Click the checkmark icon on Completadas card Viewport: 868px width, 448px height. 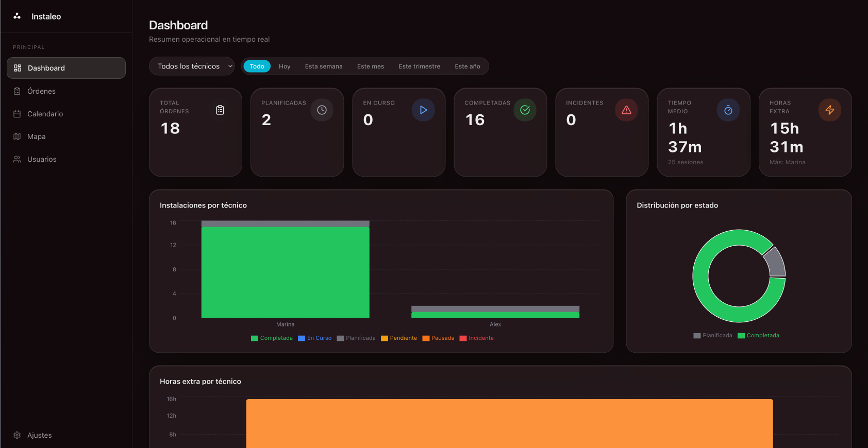point(525,110)
